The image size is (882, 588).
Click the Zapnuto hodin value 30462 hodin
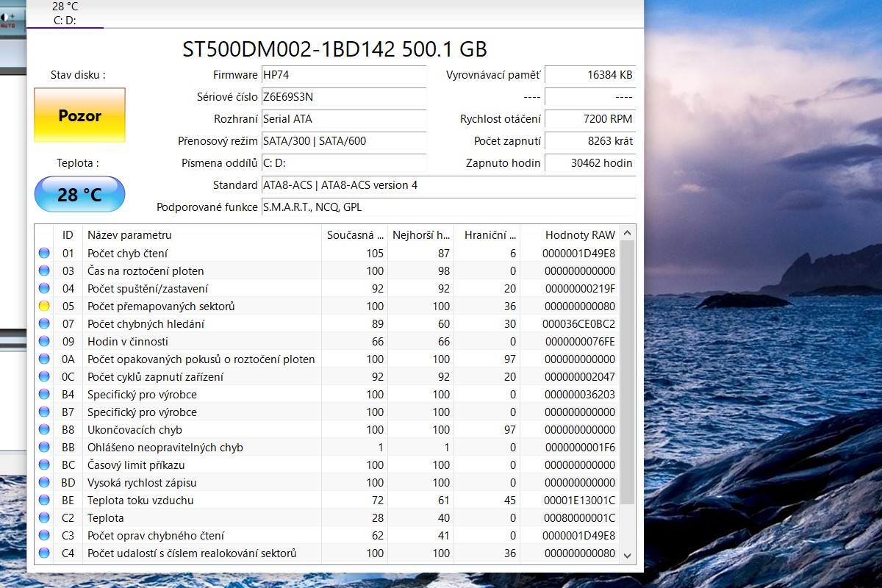[590, 163]
